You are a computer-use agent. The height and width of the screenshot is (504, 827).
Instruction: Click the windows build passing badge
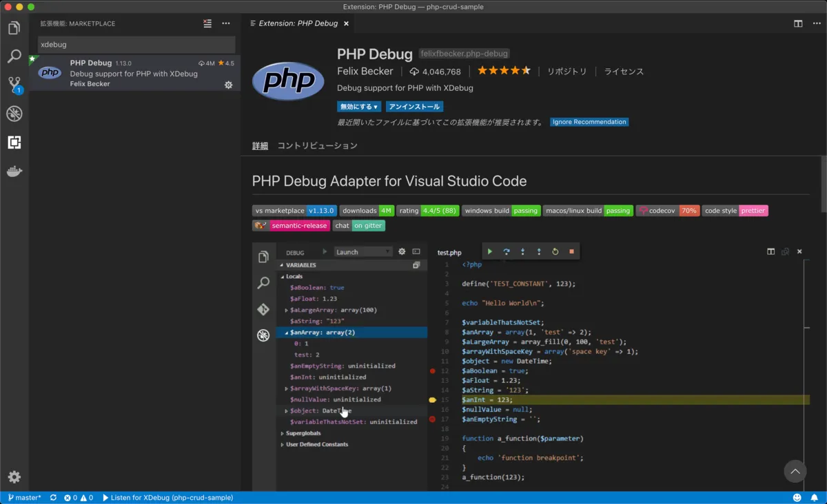pos(501,211)
